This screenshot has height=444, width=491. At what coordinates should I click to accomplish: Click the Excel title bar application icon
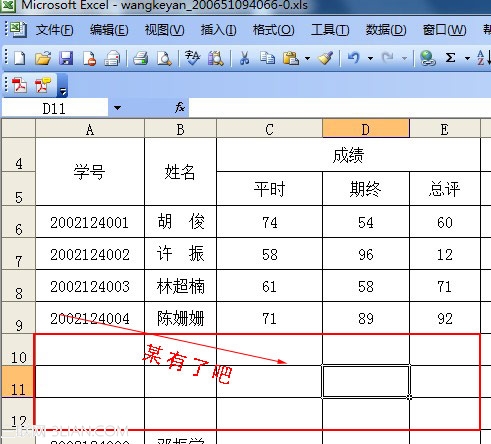tap(7, 5)
